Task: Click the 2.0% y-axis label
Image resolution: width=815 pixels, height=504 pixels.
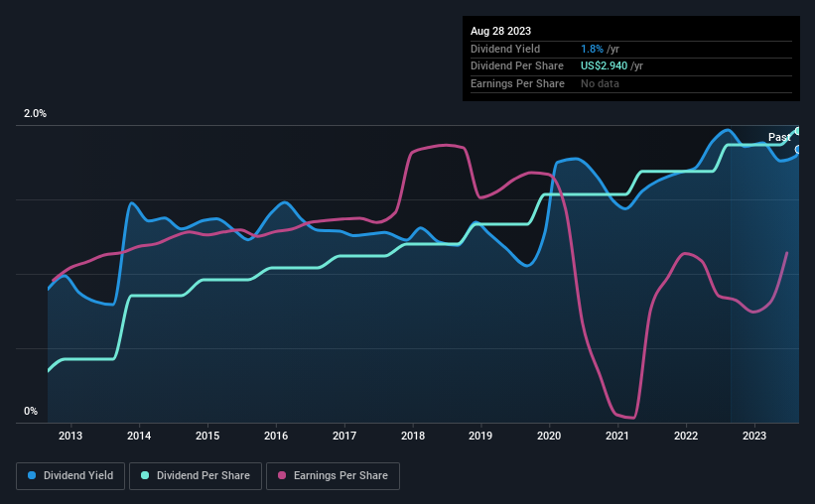Action: [x=36, y=114]
